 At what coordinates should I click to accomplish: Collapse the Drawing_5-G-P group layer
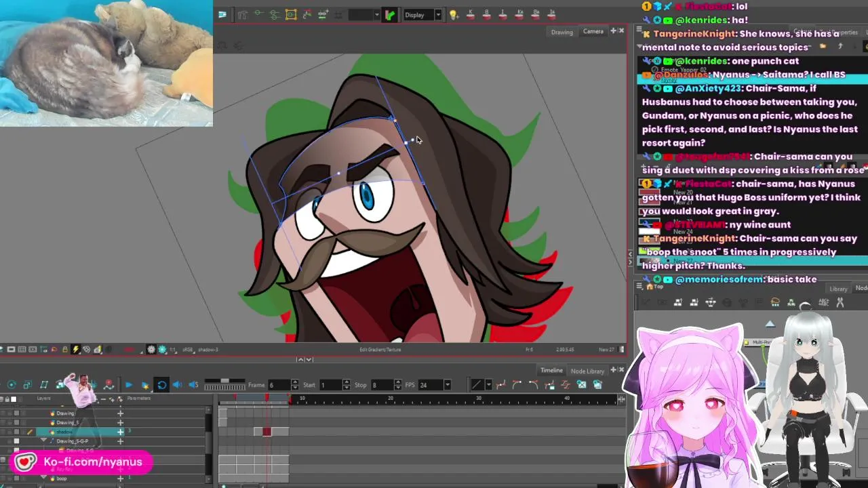(44, 441)
